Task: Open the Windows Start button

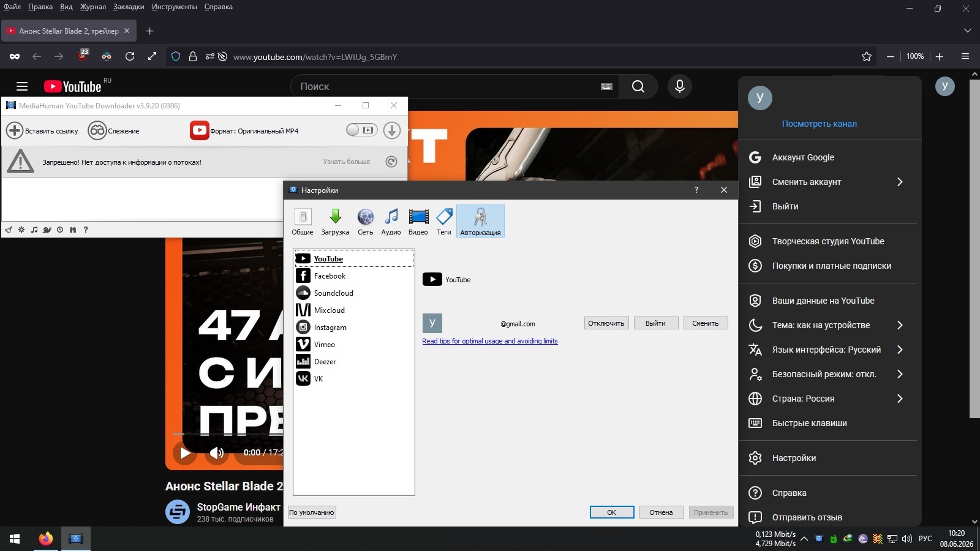Action: (x=15, y=539)
